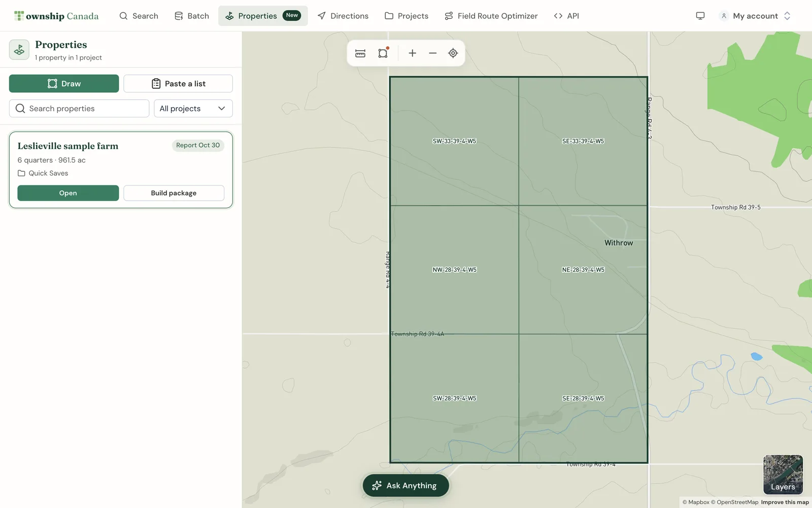812x508 pixels.
Task: Click Build package button
Action: tap(174, 193)
